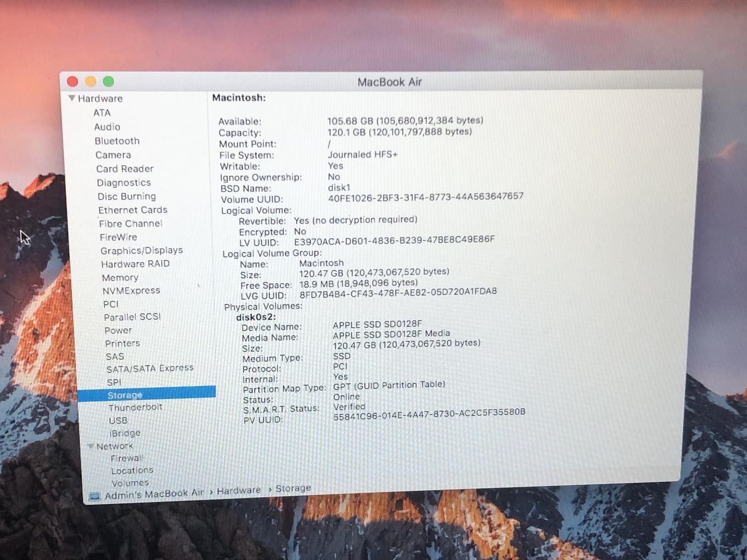Click the disk0s2: physical volume heading

(256, 317)
